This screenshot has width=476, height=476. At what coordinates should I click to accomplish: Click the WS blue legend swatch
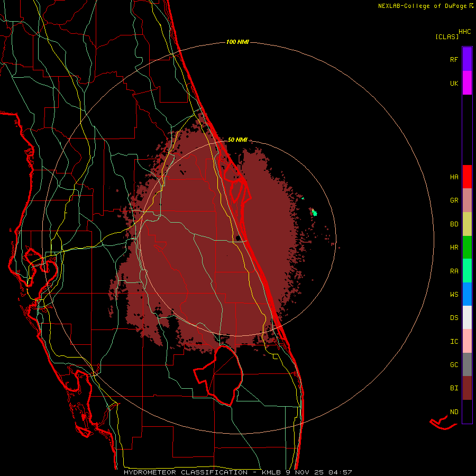click(x=467, y=294)
